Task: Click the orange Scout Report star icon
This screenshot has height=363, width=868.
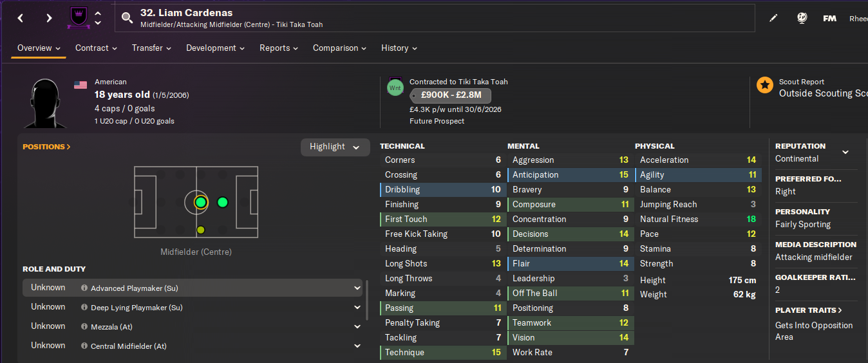Action: [765, 85]
